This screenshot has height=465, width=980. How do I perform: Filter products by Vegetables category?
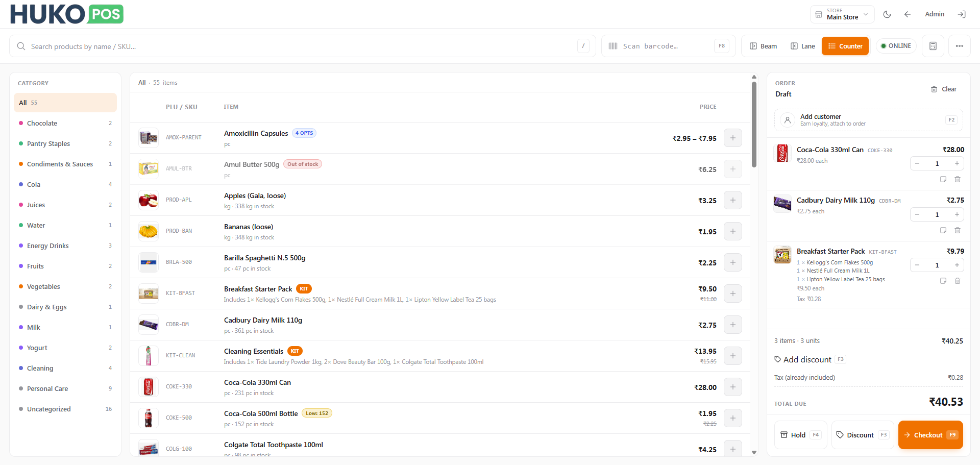pyautogui.click(x=65, y=286)
